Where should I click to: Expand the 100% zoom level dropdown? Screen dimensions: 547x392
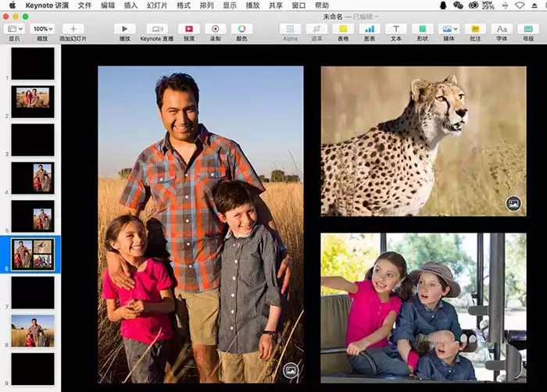[42, 29]
